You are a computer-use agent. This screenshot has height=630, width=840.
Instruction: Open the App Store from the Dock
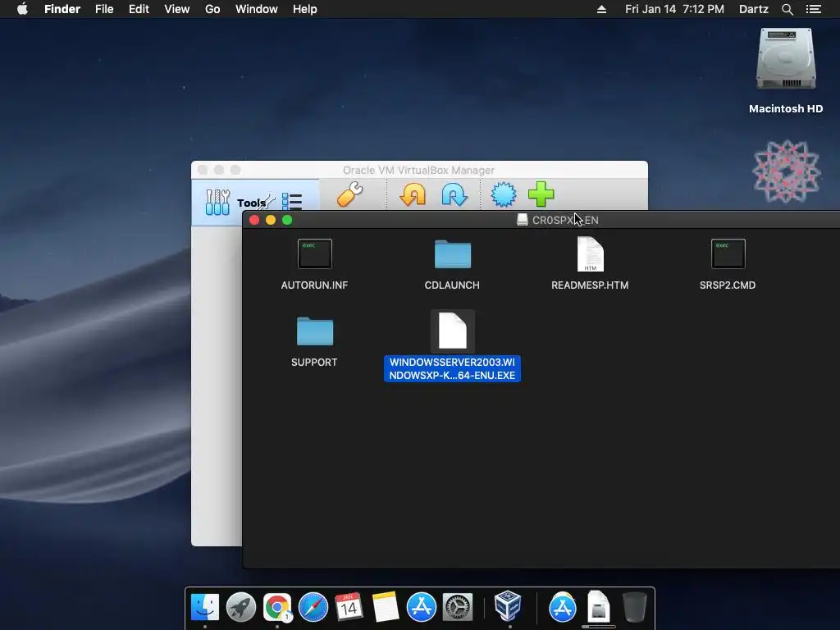421,607
